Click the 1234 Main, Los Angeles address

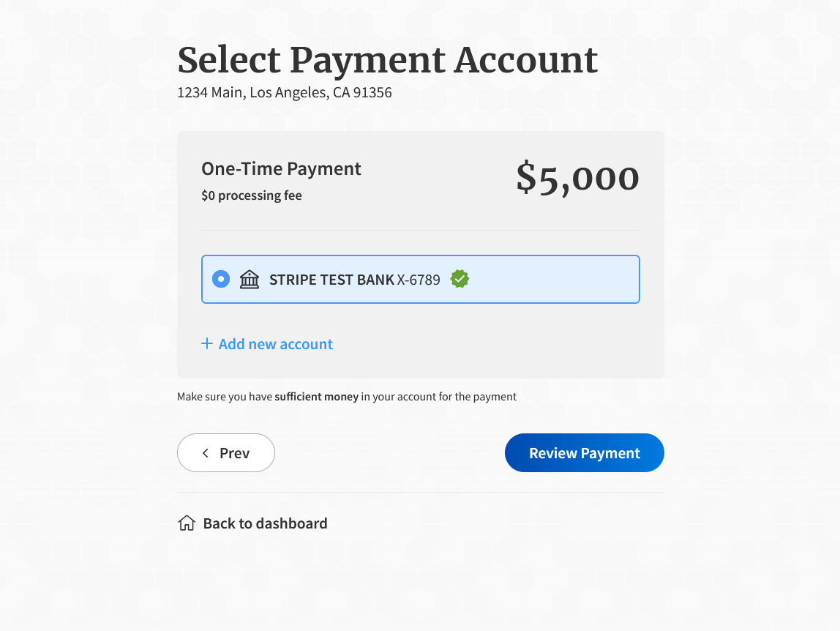pyautogui.click(x=284, y=93)
